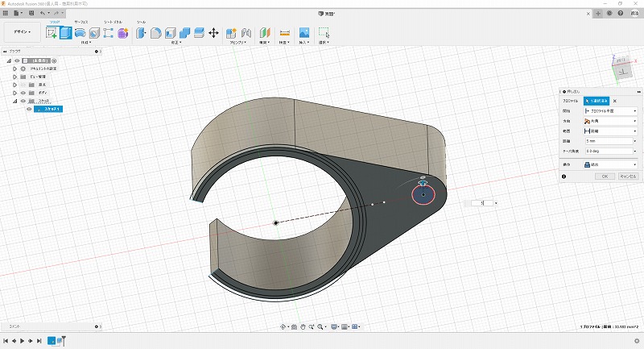The image size is (644, 349).
Task: Click the Extrude tool icon
Action: 66,33
